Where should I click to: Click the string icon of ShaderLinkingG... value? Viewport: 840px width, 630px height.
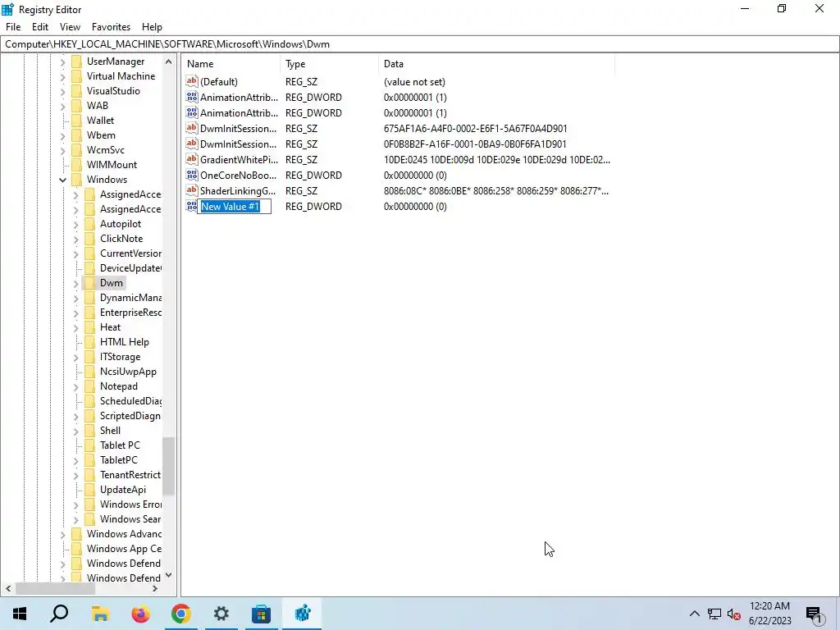point(192,190)
